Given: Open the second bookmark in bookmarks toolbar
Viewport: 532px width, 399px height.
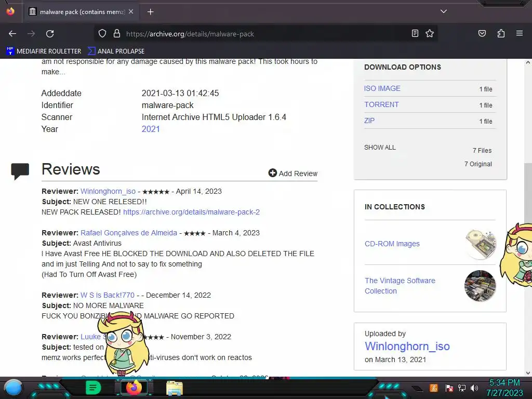Looking at the screenshot, I should point(116,51).
